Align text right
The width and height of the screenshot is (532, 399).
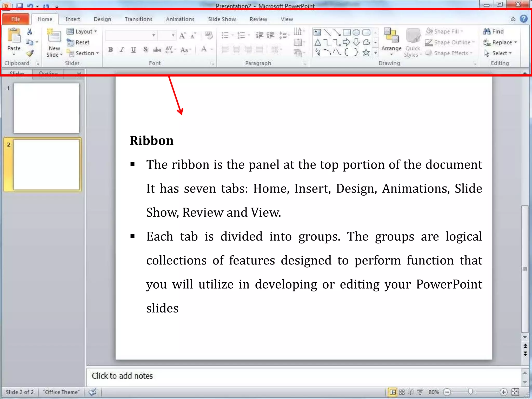pyautogui.click(x=248, y=49)
